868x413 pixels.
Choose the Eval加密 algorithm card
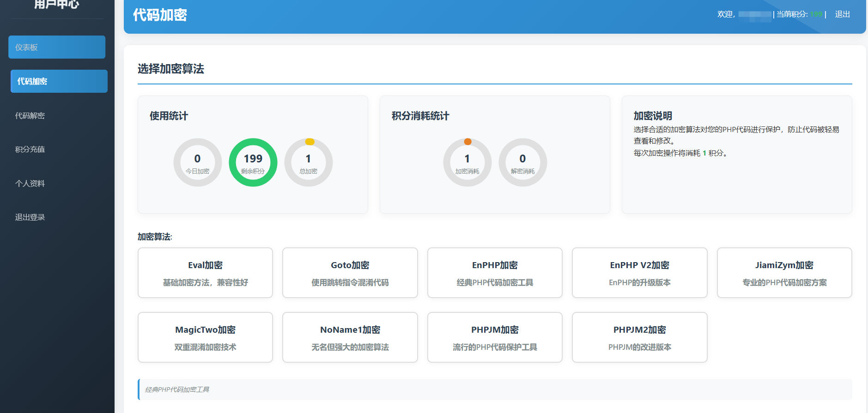(205, 273)
